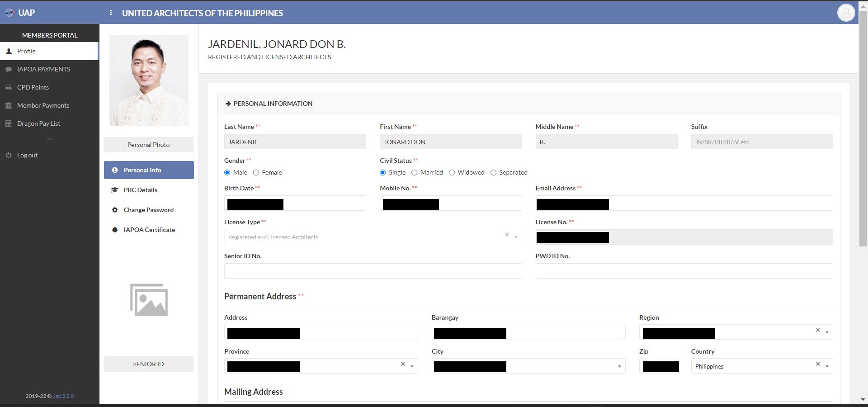Open the user avatar icon at top right
This screenshot has width=868, height=407.
pos(846,13)
